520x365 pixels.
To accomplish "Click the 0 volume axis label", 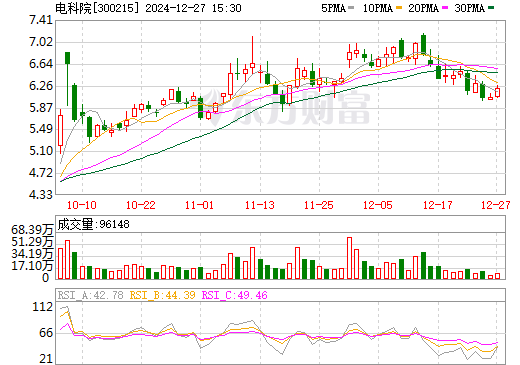I will (x=46, y=278).
